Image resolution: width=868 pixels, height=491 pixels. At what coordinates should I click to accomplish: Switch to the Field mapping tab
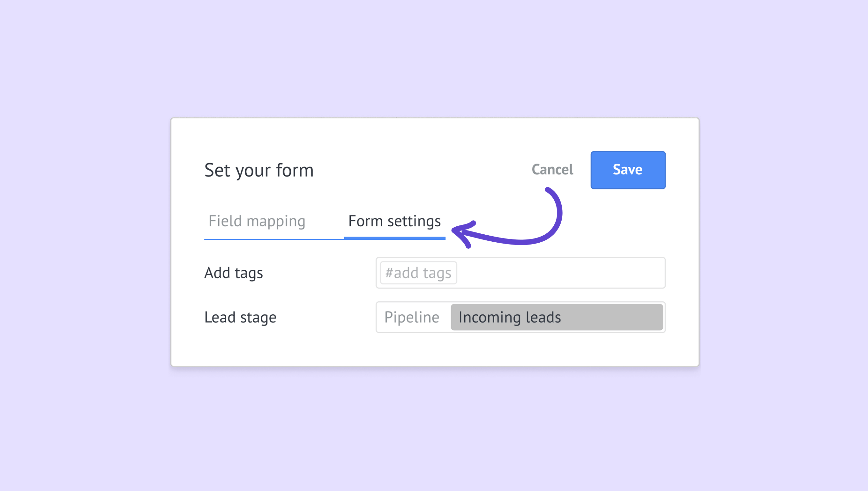coord(257,221)
